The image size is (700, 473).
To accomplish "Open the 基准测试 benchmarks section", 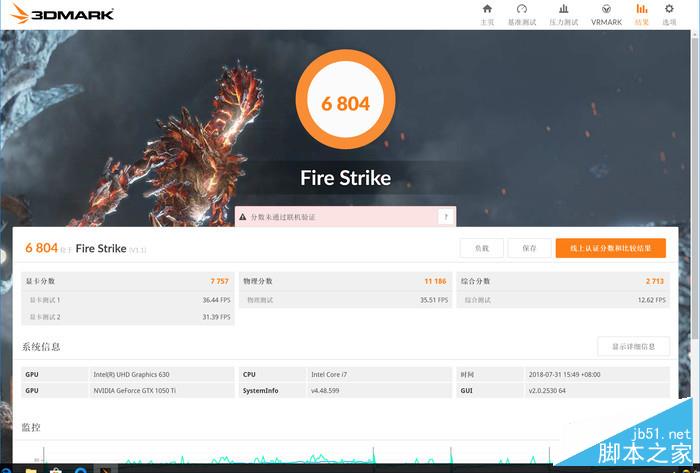I will coord(522,15).
